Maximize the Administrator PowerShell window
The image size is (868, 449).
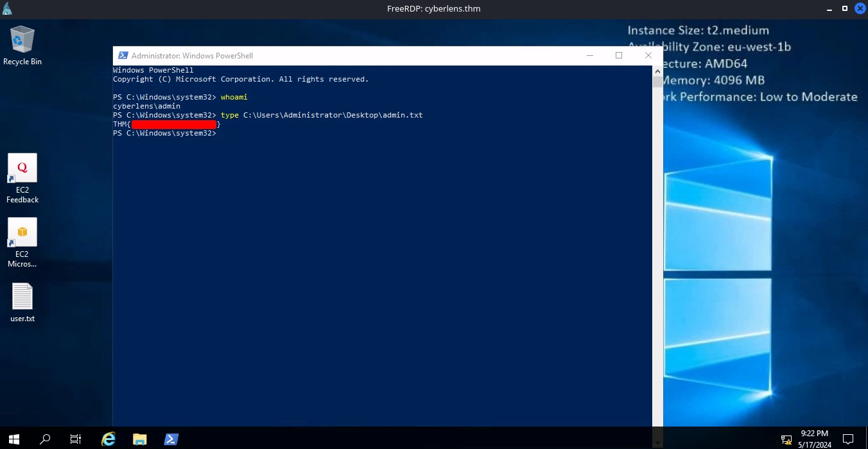coord(619,56)
